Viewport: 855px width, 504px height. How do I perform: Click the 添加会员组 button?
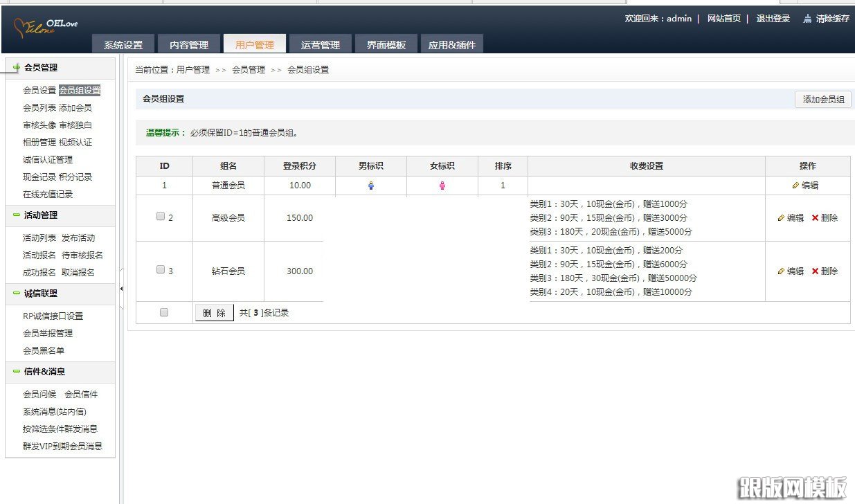coord(822,99)
